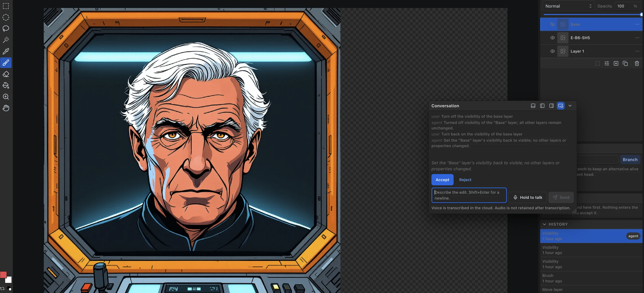
Task: Add a new layer
Action: tap(616, 63)
